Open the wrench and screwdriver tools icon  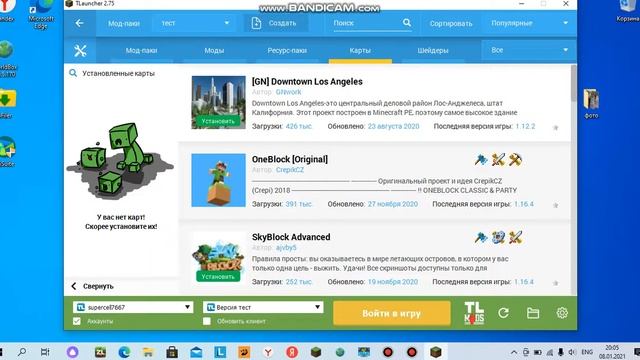[80, 50]
